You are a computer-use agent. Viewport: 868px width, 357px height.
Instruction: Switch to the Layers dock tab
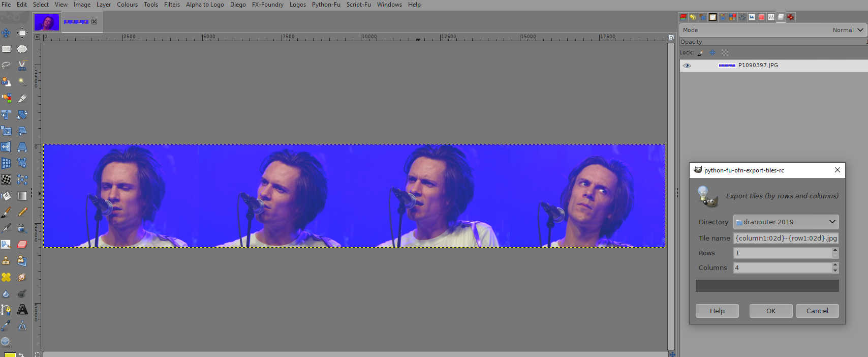coord(781,17)
